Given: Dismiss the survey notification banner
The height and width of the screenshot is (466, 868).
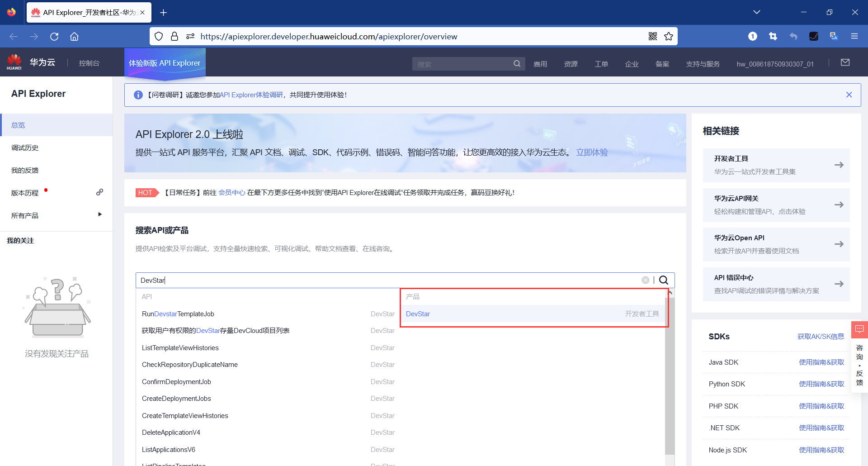Looking at the screenshot, I should (849, 95).
